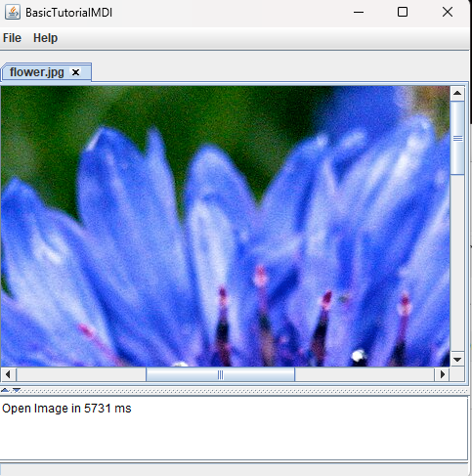This screenshot has height=476, width=472.
Task: Click the 'Open Image in 5731 ms' log text
Action: [x=66, y=409]
